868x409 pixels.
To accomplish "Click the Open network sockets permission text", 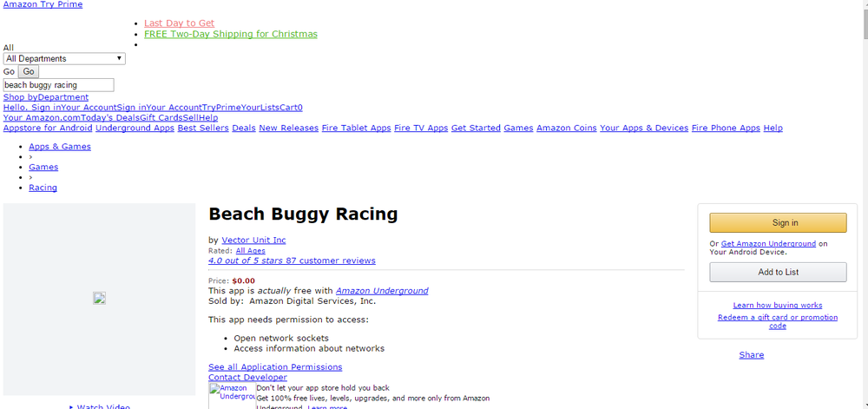I will [x=281, y=338].
